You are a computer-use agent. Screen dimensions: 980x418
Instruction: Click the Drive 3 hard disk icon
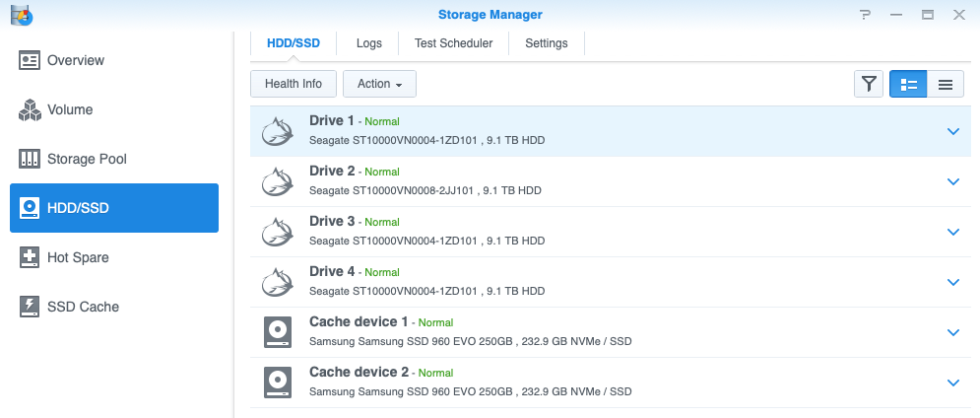pyautogui.click(x=277, y=232)
